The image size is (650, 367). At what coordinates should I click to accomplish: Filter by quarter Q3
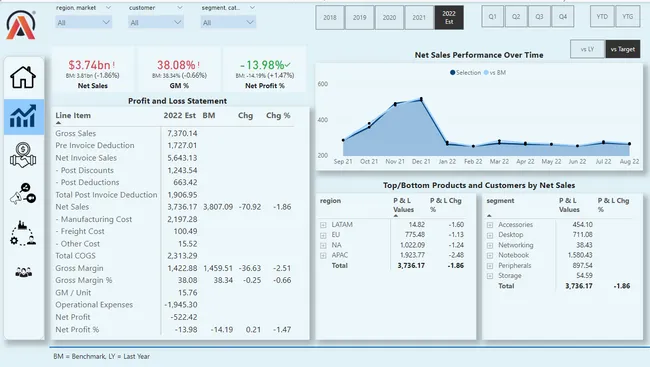click(539, 17)
